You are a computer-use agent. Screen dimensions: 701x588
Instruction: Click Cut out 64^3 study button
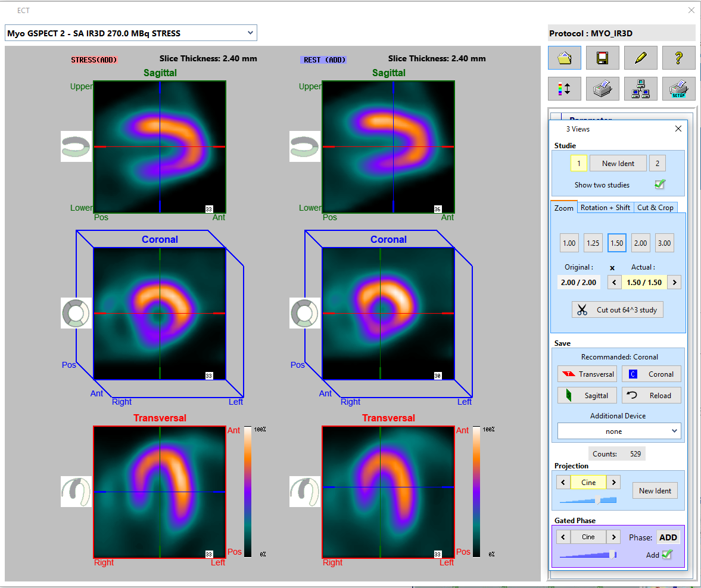(618, 309)
